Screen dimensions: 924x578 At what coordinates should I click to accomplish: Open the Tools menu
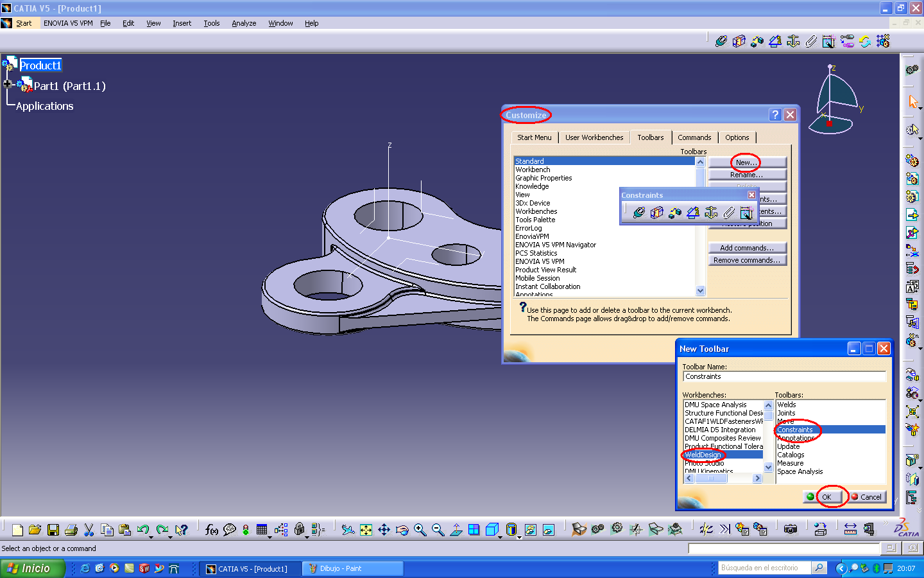click(x=212, y=23)
